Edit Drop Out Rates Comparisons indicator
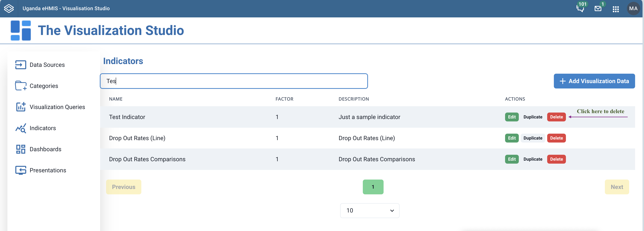This screenshot has width=644, height=231. point(512,159)
